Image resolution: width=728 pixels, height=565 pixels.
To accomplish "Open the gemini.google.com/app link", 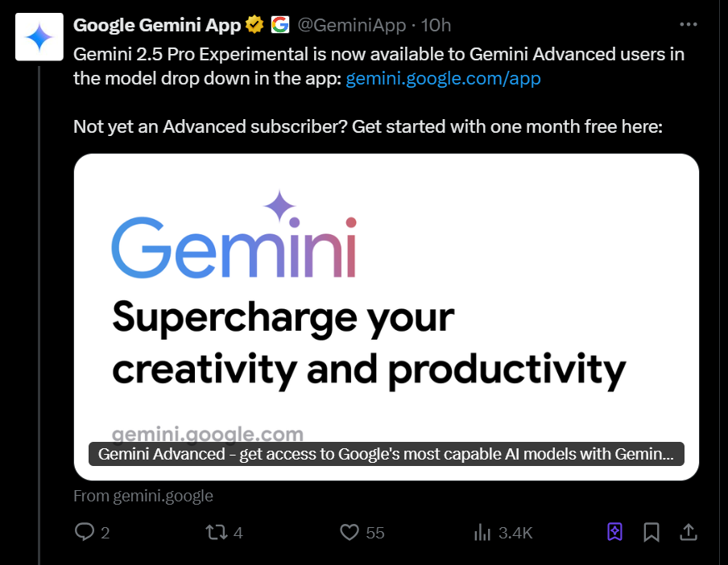I will point(443,78).
